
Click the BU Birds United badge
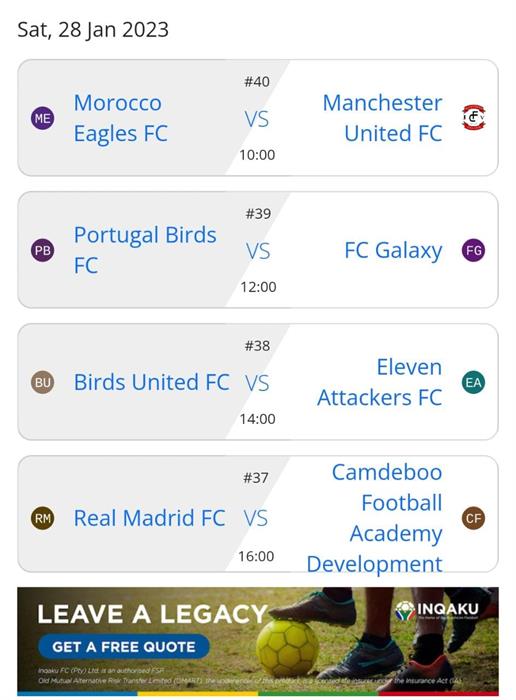42,382
